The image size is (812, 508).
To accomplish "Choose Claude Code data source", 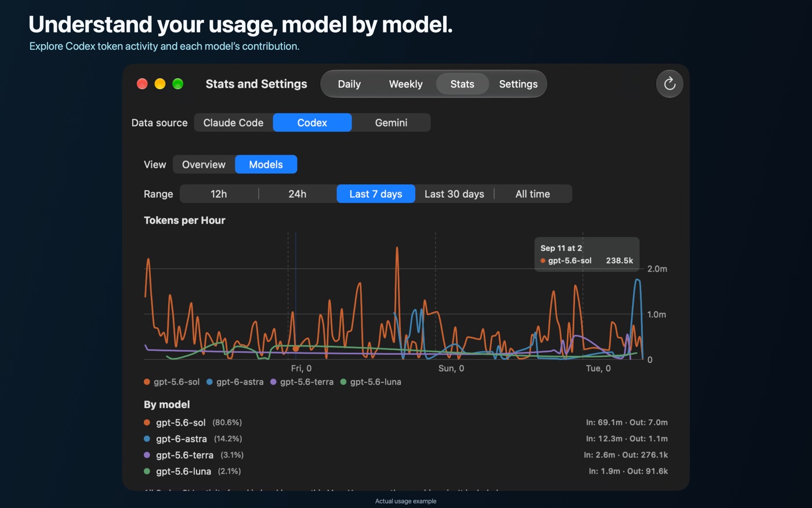I will tap(233, 123).
